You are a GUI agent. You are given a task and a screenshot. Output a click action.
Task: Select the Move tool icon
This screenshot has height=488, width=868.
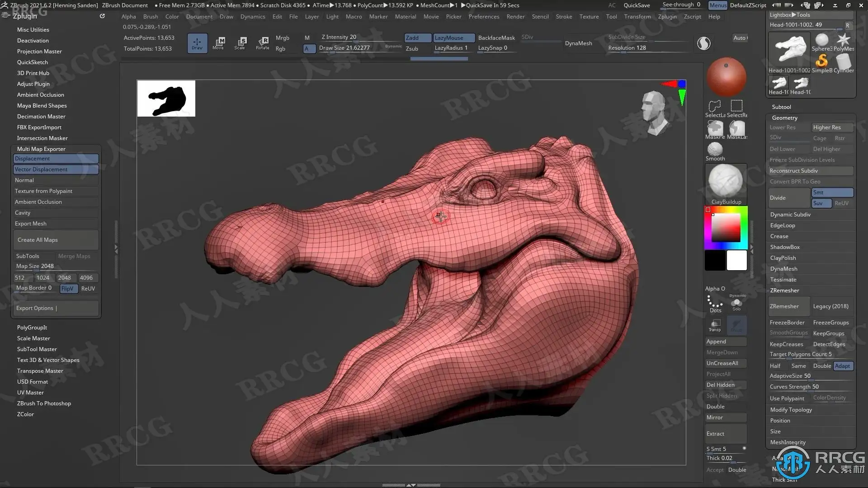tap(218, 43)
